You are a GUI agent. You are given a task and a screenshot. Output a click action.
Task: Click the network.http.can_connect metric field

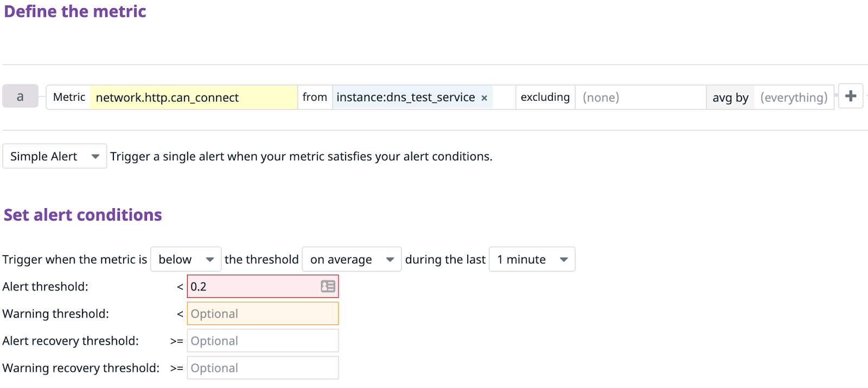pyautogui.click(x=194, y=98)
